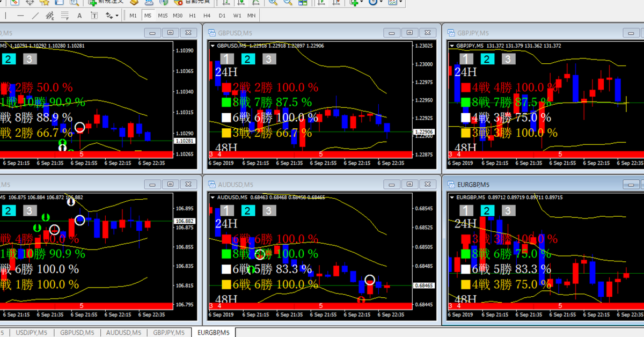This screenshot has width=644, height=337.
Task: Switch timeframe to H4
Action: pos(207,16)
